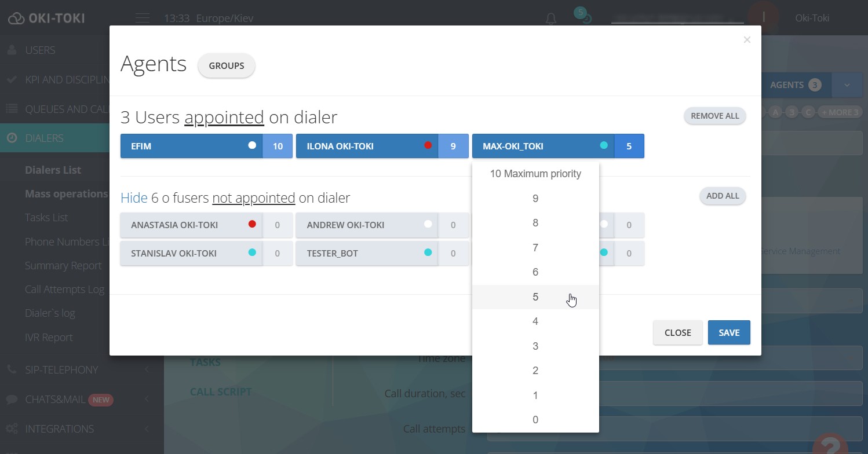This screenshot has height=454, width=868.
Task: Open ANDREW OKI-TOKI's priority value 0
Action: point(453,225)
